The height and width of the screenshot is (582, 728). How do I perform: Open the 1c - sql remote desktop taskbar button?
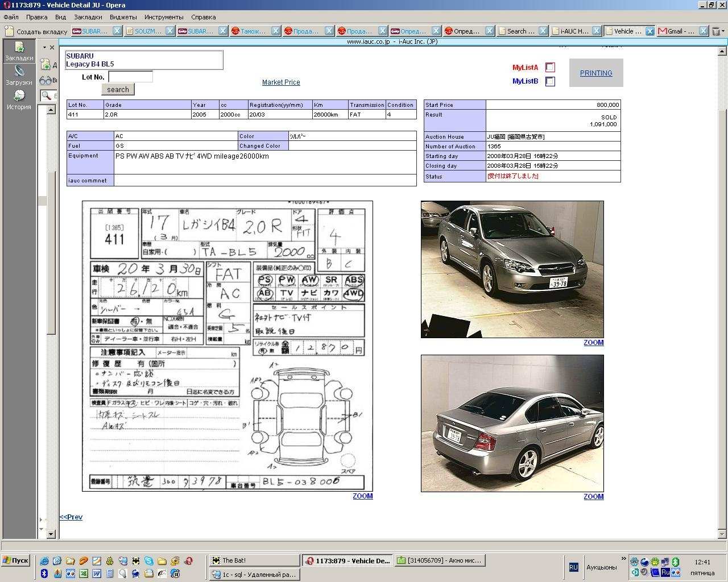[255, 575]
